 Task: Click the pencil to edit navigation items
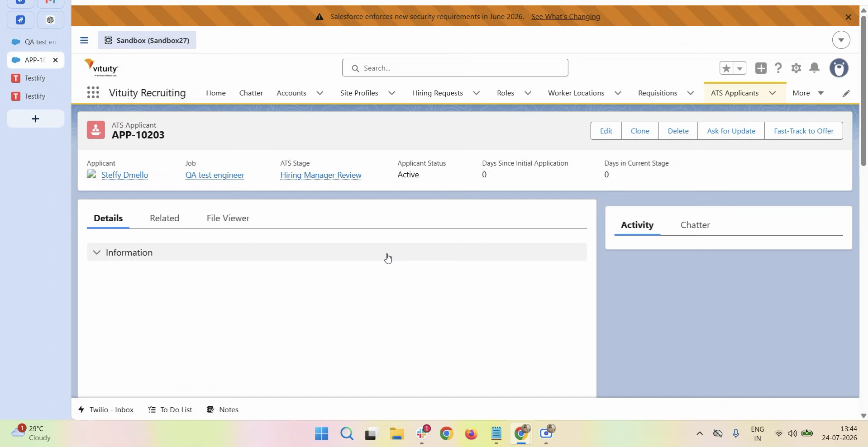846,93
